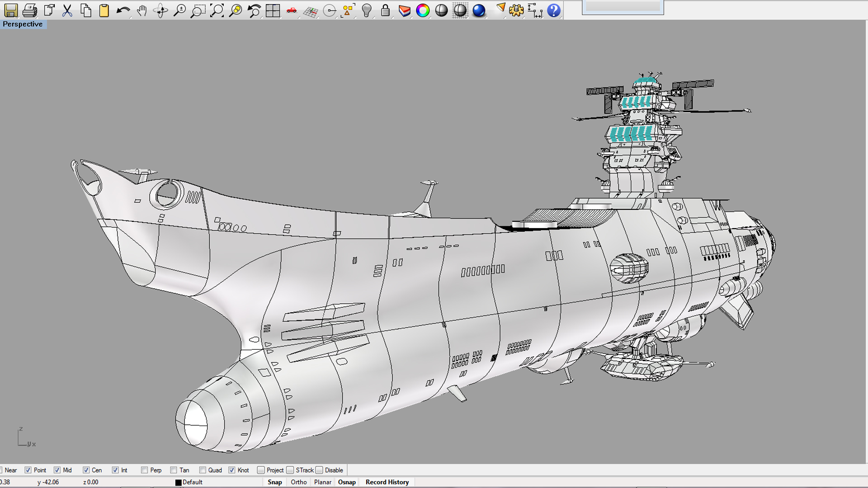Screen dimensions: 868x488
Task: Click the Copy to clipboard icon
Action: coord(86,10)
